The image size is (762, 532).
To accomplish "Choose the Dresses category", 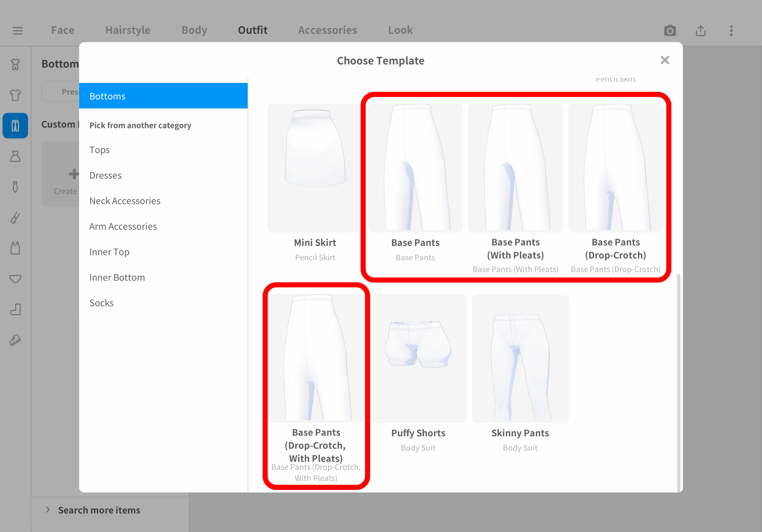I will click(106, 175).
